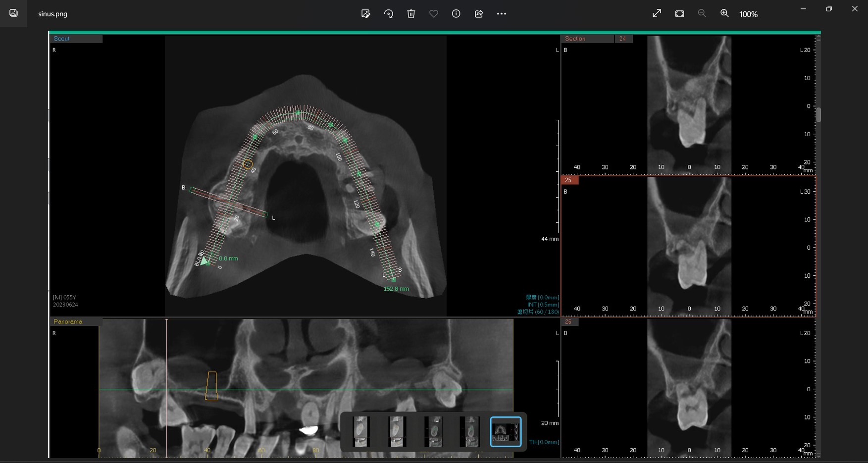Maximize the Photos window
Image resolution: width=868 pixels, height=463 pixels.
(x=829, y=9)
